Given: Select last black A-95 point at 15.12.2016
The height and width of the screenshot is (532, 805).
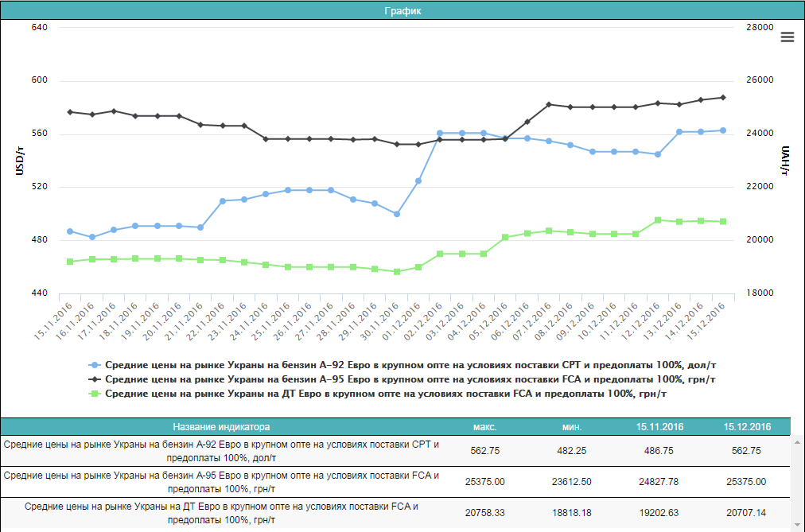Looking at the screenshot, I should coord(723,98).
